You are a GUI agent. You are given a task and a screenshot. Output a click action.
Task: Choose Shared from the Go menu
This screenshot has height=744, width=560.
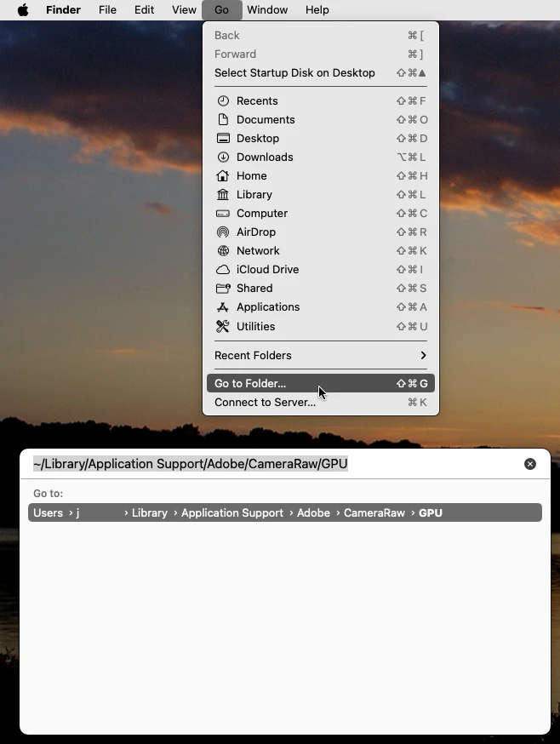tap(321, 289)
